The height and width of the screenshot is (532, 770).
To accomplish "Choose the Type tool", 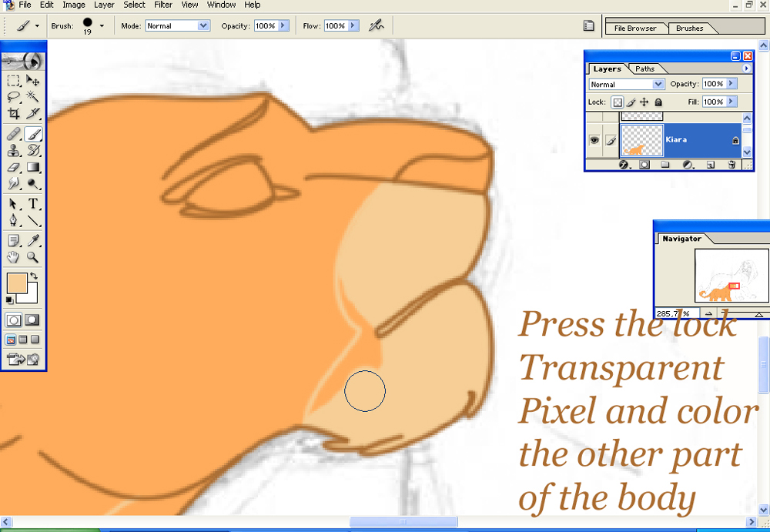I will [x=33, y=203].
